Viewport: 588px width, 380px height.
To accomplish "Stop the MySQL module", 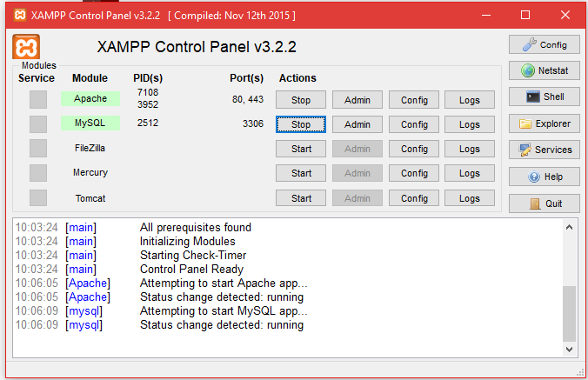I will (x=301, y=124).
